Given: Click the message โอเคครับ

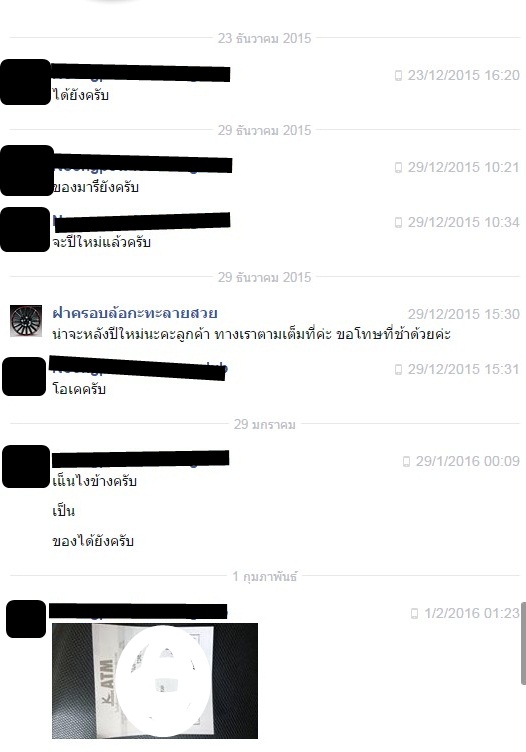Looking at the screenshot, I should (79, 389).
